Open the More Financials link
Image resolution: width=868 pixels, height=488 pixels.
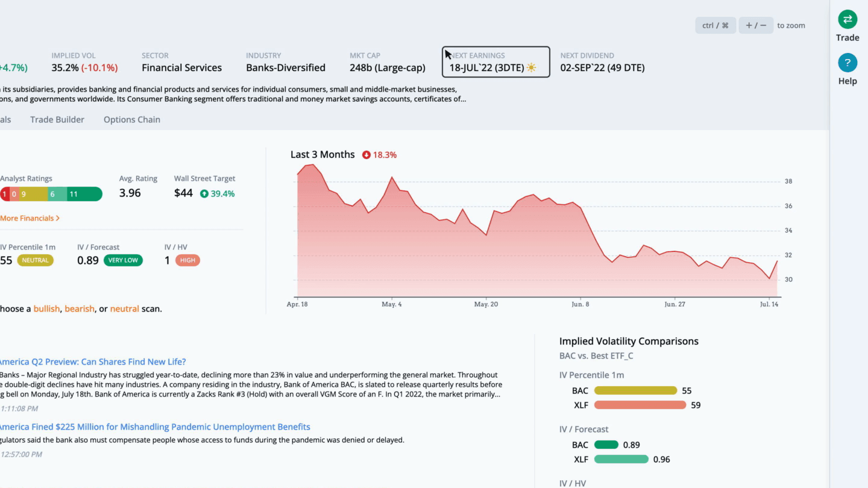(x=30, y=218)
